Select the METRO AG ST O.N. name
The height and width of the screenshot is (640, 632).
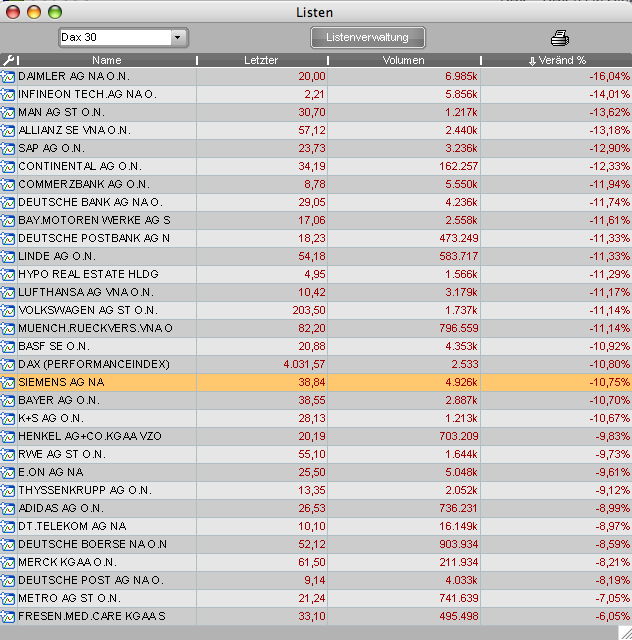coord(70,598)
